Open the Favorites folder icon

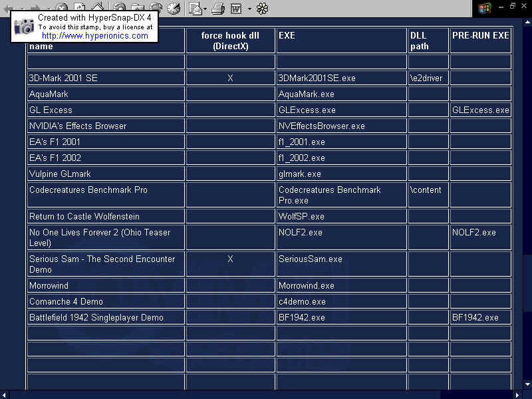[x=138, y=7]
